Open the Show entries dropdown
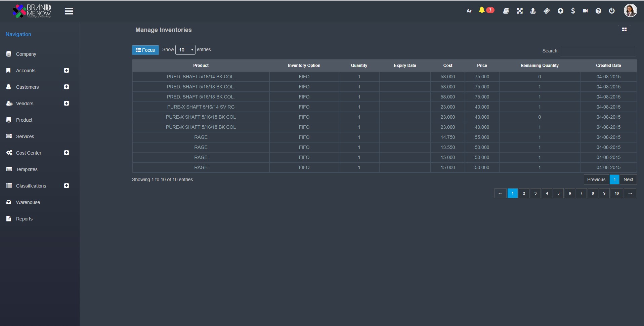The height and width of the screenshot is (326, 644). tap(185, 50)
